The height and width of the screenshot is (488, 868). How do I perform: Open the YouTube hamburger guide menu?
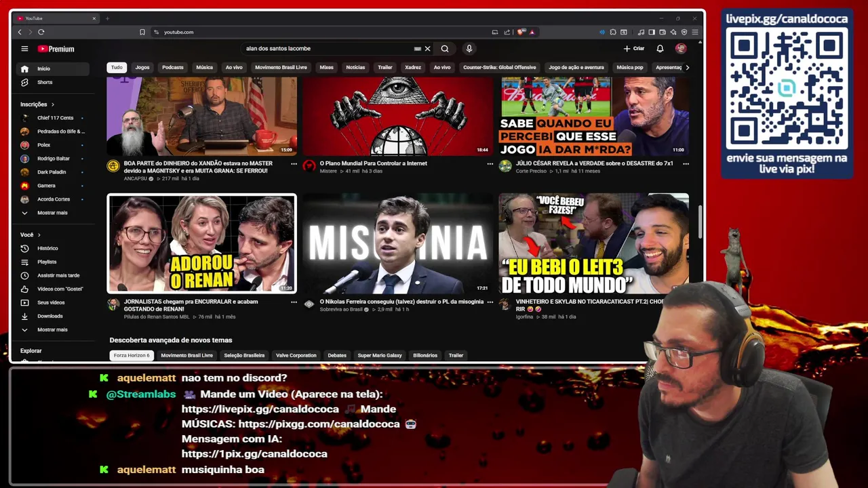[24, 49]
